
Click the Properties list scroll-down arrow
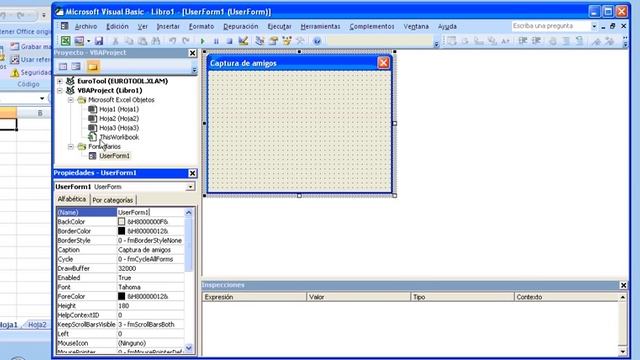(x=189, y=348)
